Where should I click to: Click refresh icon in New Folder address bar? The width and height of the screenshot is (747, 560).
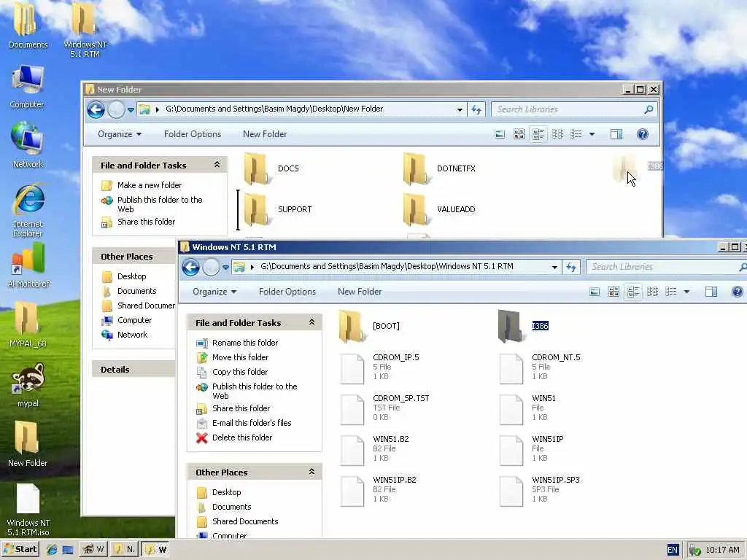click(x=476, y=109)
